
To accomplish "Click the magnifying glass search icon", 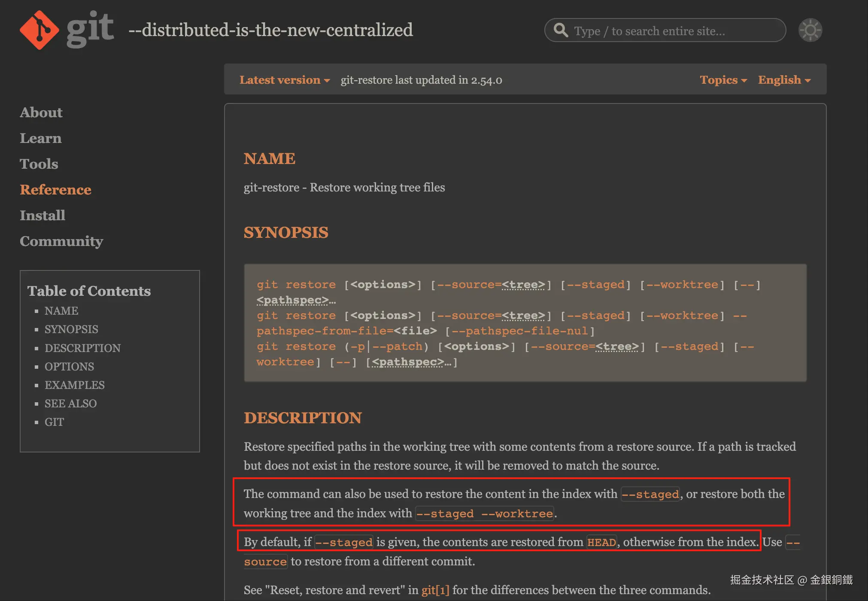I will [561, 30].
